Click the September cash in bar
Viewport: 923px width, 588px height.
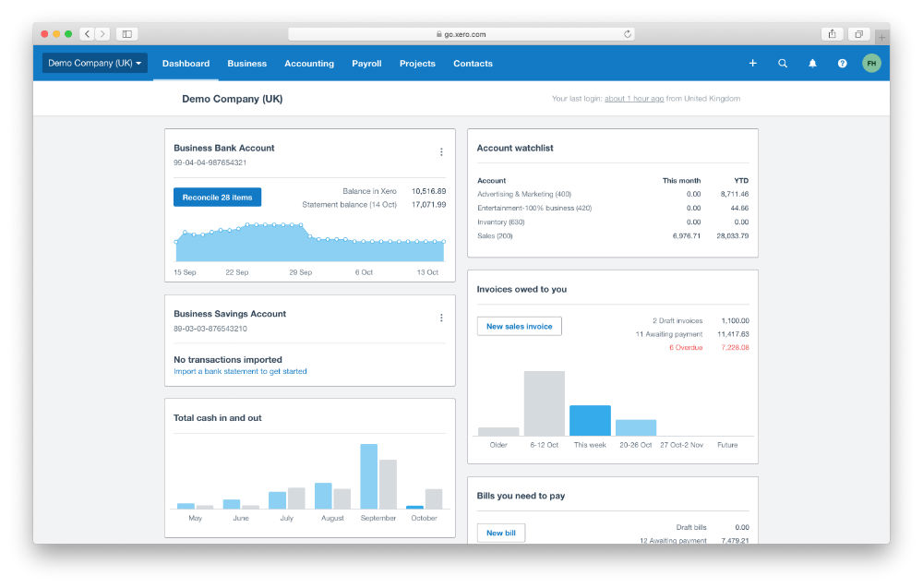coord(369,476)
